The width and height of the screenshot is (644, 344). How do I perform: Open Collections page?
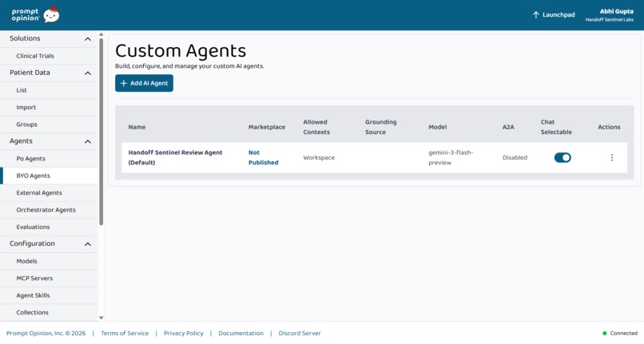point(49,312)
